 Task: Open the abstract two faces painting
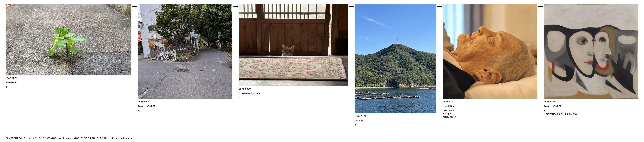[x=591, y=51]
